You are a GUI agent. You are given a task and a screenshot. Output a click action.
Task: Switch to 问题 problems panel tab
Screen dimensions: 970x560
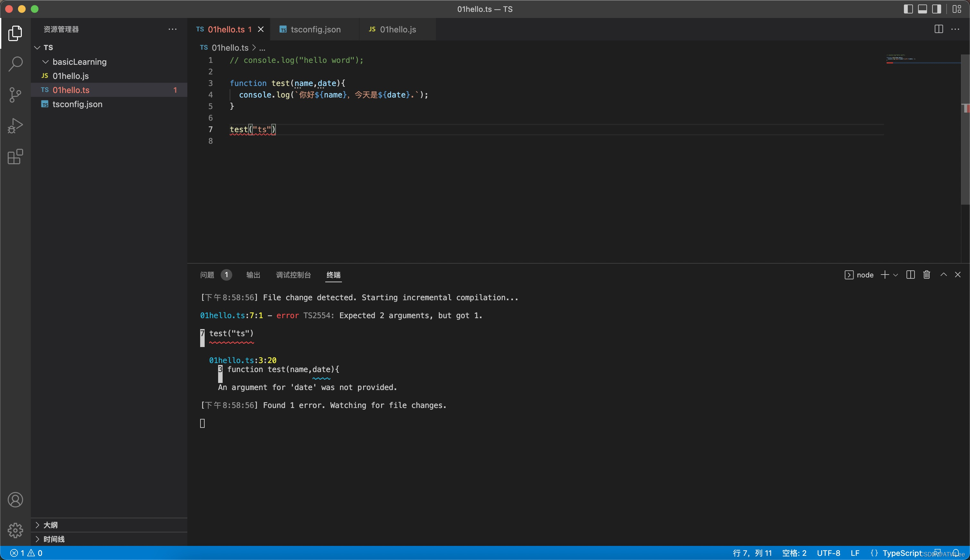click(207, 275)
